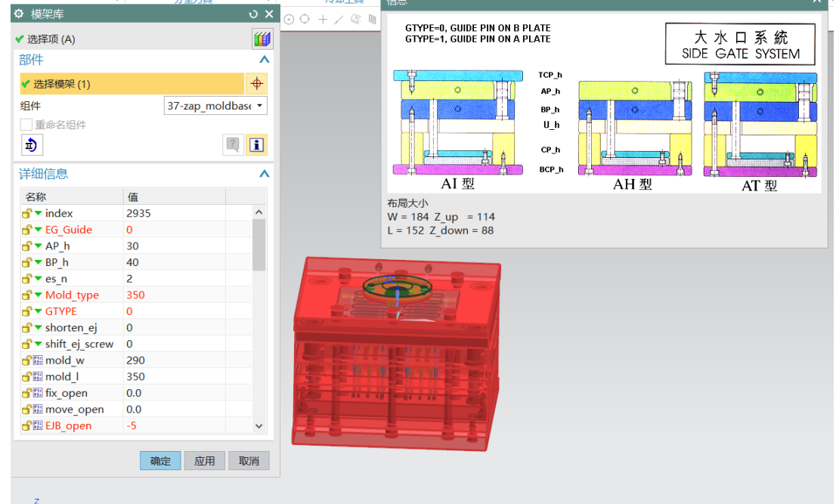Click the diagonal line snap icon
Screen dimensions: 839x504
(x=339, y=20)
